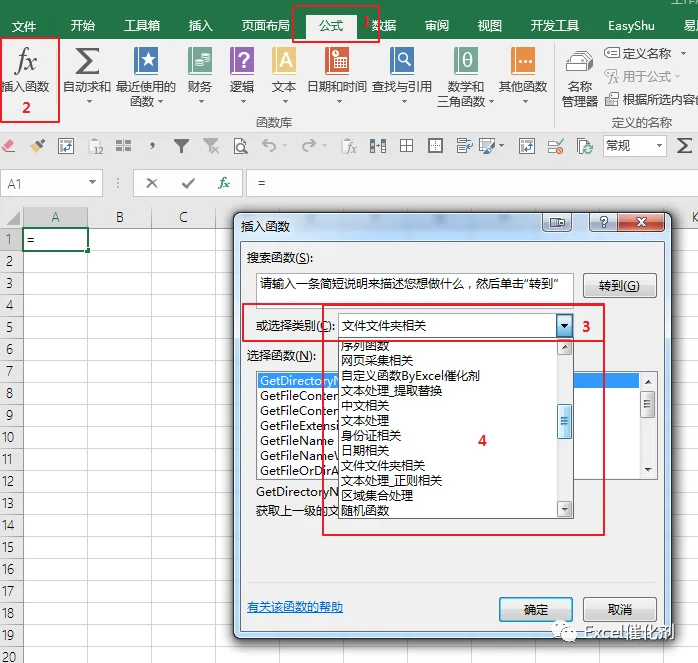Click the 转到(G) button
Viewport: 698px width, 663px height.
pos(619,285)
